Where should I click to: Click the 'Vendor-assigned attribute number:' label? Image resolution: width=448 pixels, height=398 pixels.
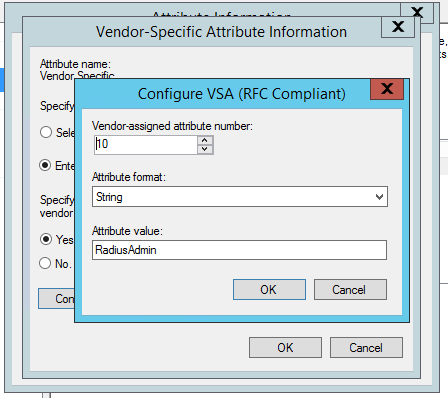tap(172, 126)
